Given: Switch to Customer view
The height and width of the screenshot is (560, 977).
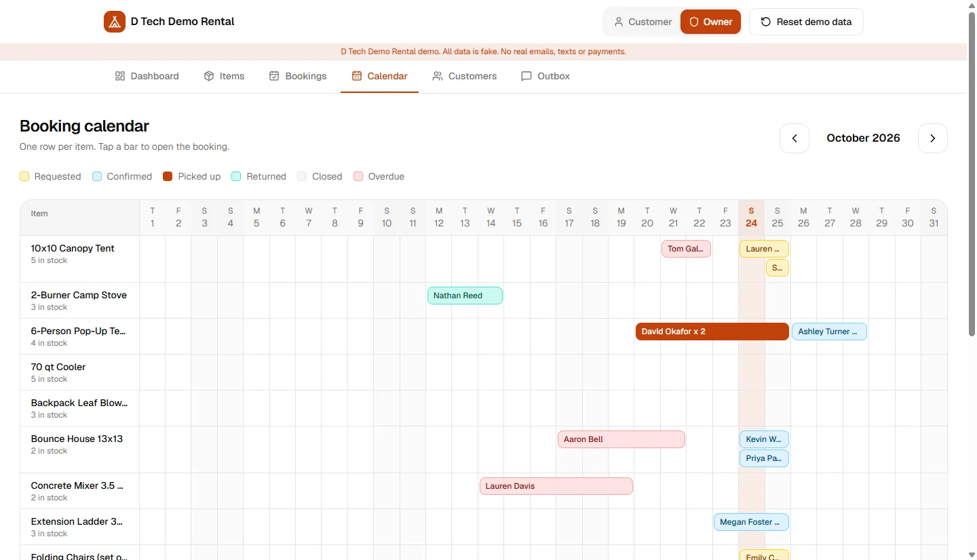Looking at the screenshot, I should click(x=643, y=22).
